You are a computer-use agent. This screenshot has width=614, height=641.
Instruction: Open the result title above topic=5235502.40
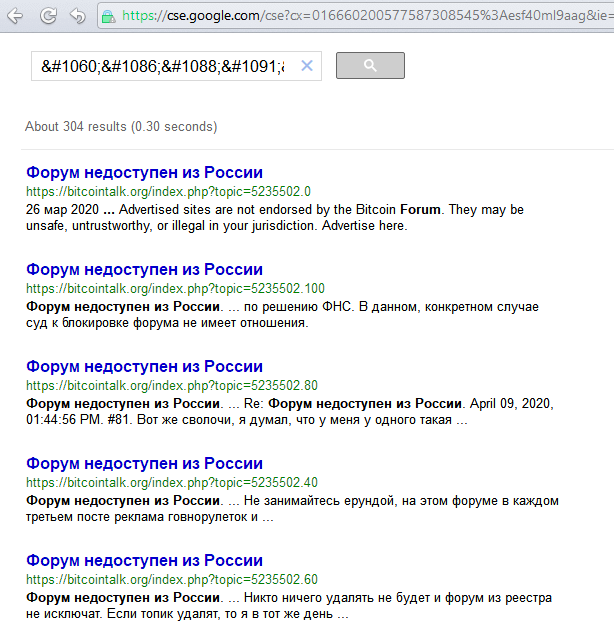pyautogui.click(x=144, y=463)
